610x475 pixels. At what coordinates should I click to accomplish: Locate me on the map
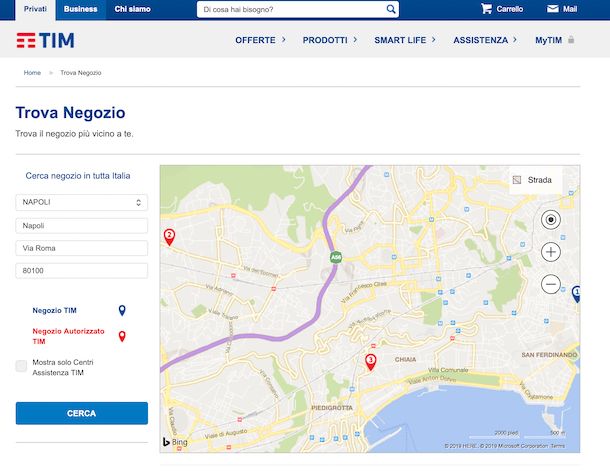[550, 220]
